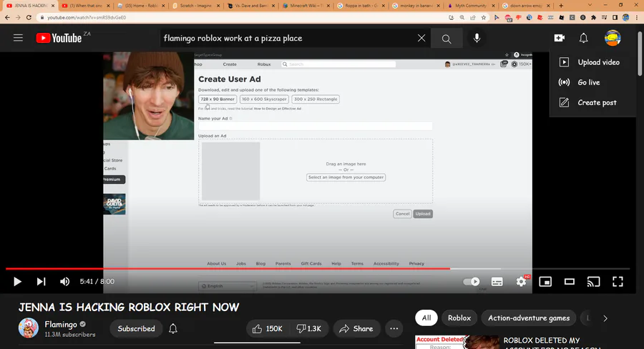Image resolution: width=644 pixels, height=349 pixels.
Task: Select the All filter chip
Action: [x=426, y=318]
